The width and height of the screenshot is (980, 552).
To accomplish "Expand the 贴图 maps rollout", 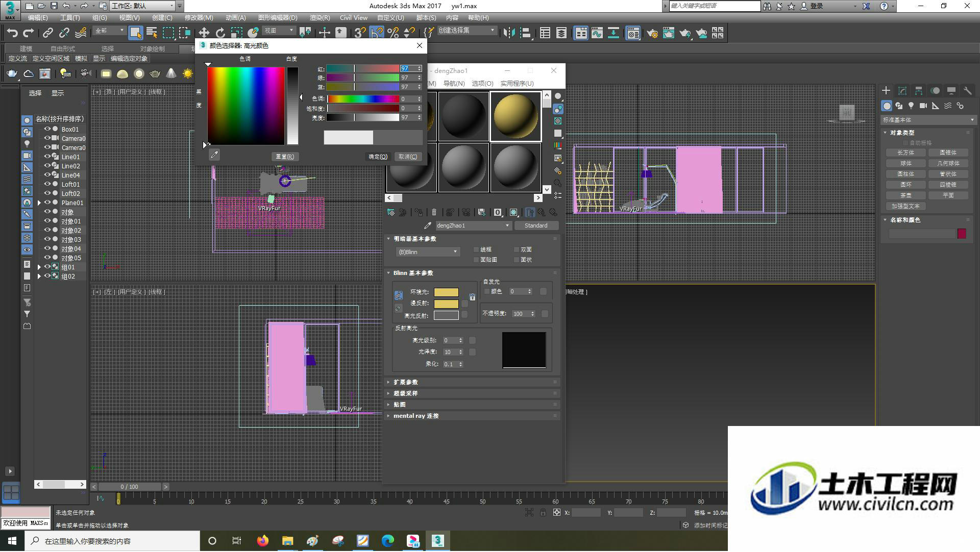I will point(473,405).
